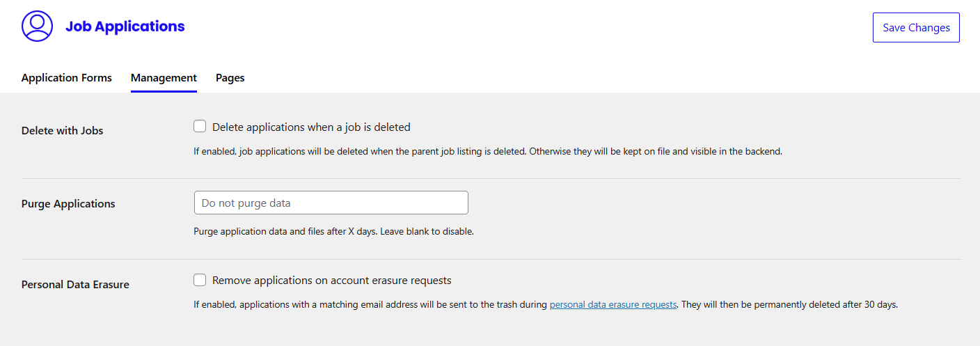980x346 pixels.
Task: Click the 'Purge application data and files' help text
Action: [333, 231]
